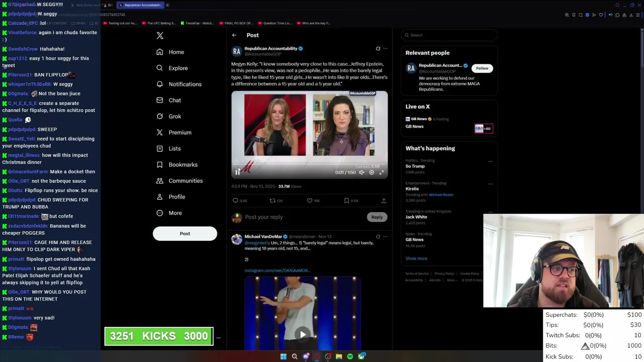Open three-dot menu for So Trump trend
Viewport: 644px width, 362px height.
coord(490,161)
